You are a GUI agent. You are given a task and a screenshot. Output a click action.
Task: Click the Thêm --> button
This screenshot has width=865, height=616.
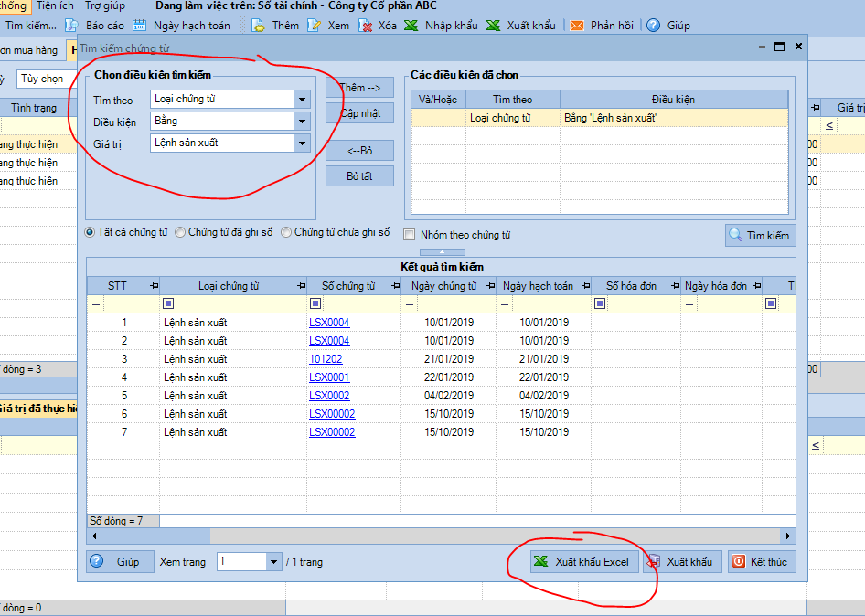(x=359, y=88)
